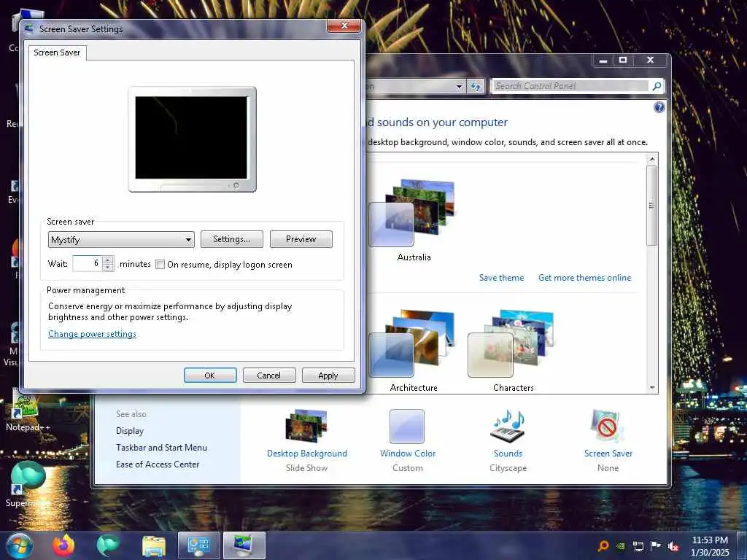Click the refresh button next to address bar
The width and height of the screenshot is (747, 560).
pyautogui.click(x=475, y=86)
